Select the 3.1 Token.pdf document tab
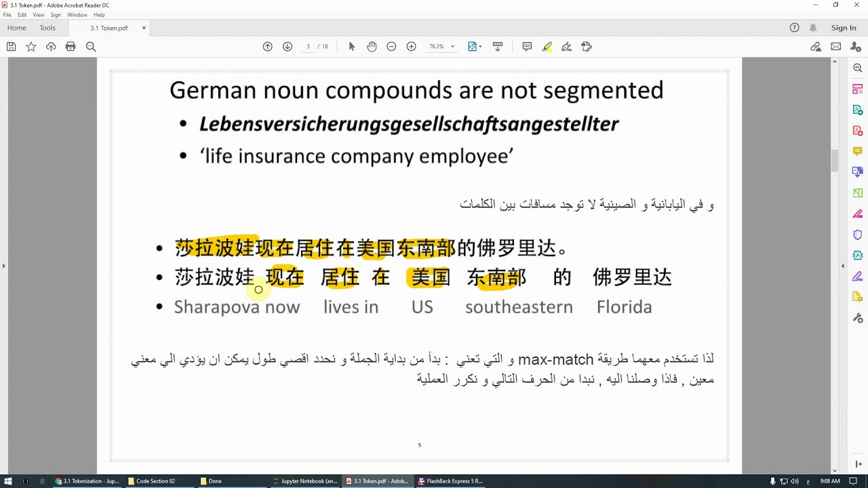 (109, 28)
